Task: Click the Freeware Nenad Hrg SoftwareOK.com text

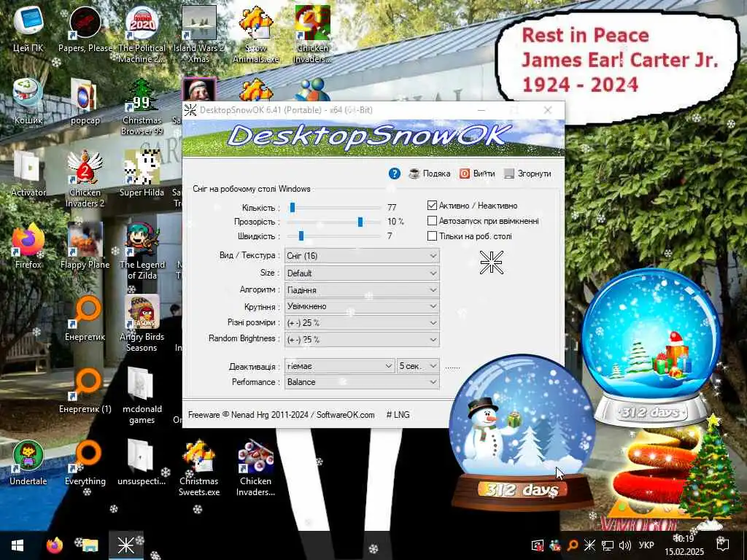Action: [281, 415]
